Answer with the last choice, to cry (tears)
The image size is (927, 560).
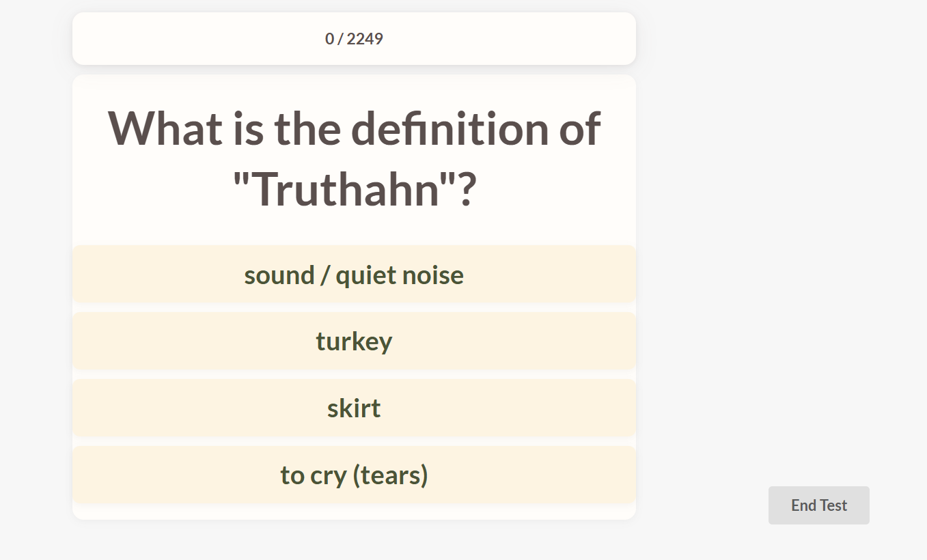[x=354, y=475]
